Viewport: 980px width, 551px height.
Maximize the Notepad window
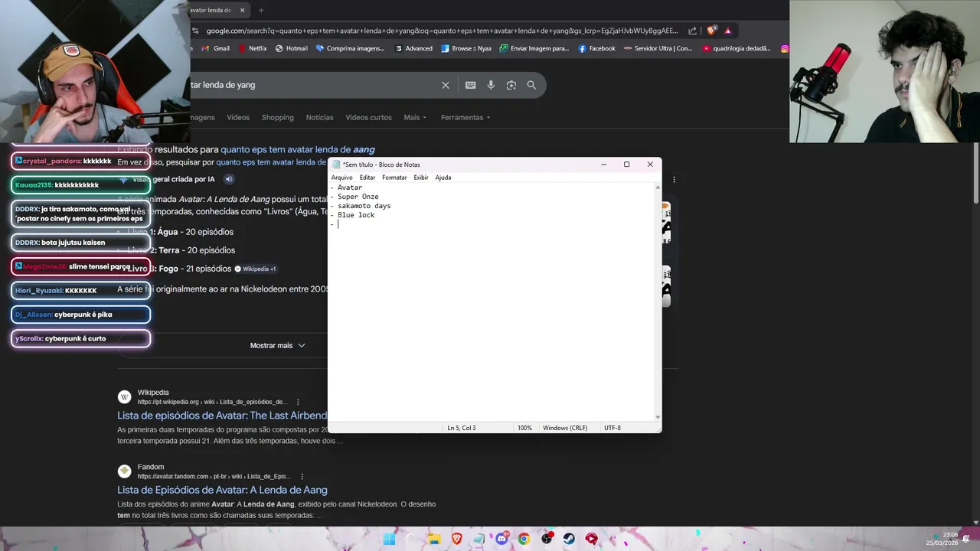pyautogui.click(x=626, y=165)
